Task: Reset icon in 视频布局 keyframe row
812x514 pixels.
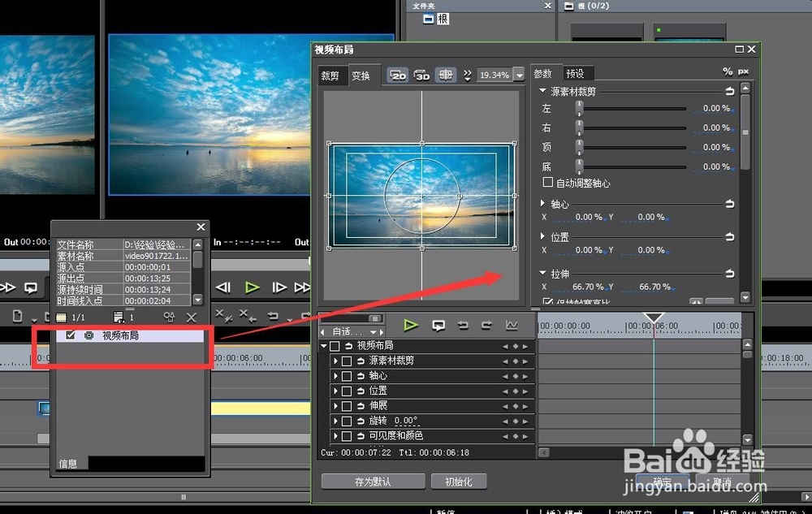Action: point(348,346)
